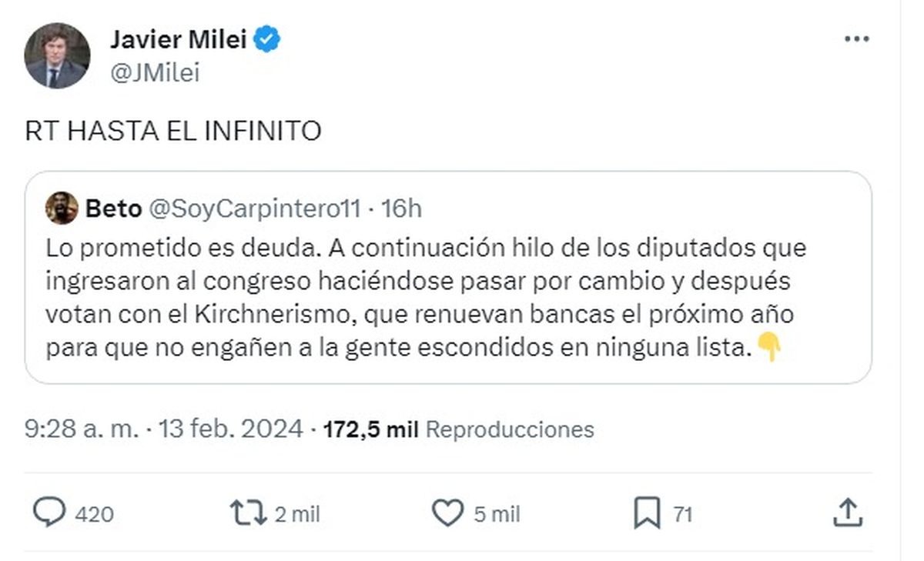924x561 pixels.
Task: Click the pointing-down emoji in quoted tweet
Action: 768,348
